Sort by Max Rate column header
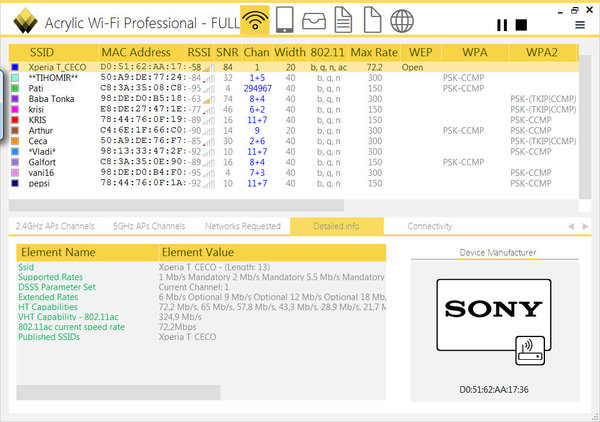Viewport: 600px width, 422px height. 374,52
